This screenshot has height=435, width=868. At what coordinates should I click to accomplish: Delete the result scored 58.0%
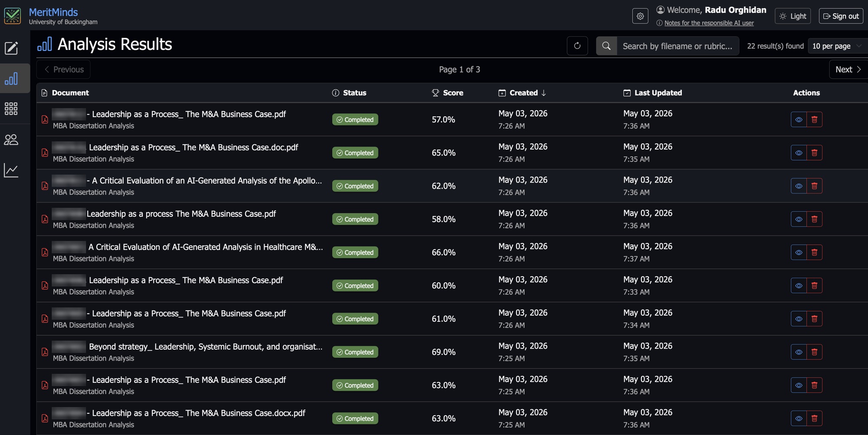click(814, 219)
